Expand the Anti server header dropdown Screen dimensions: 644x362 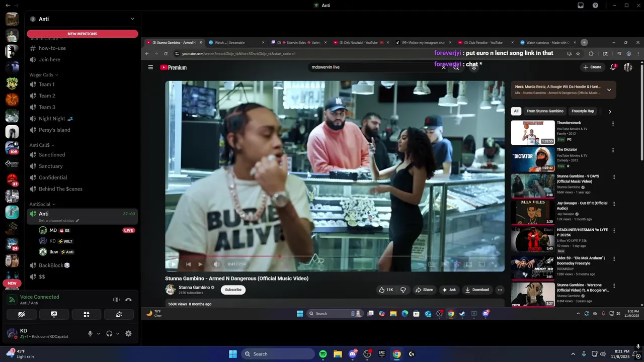coord(132,19)
